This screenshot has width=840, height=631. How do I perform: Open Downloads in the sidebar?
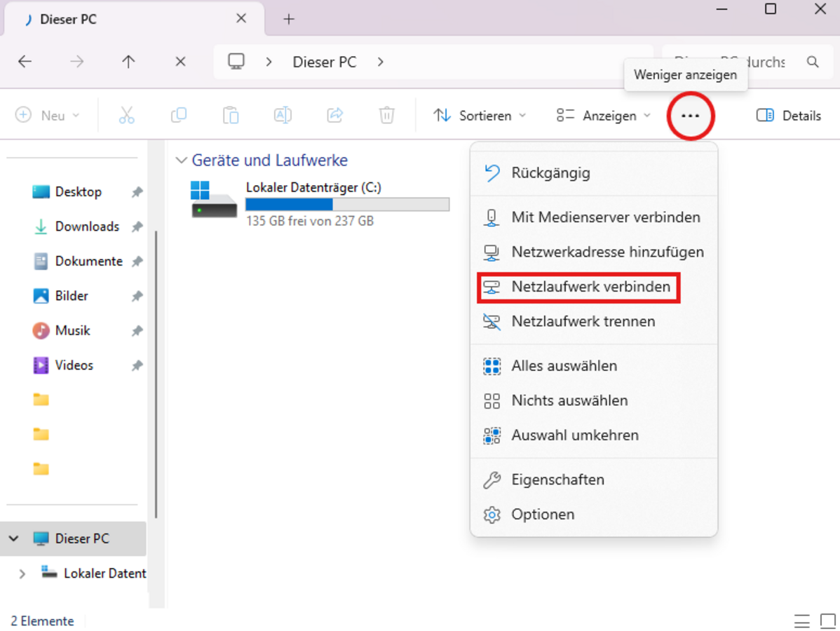(86, 226)
